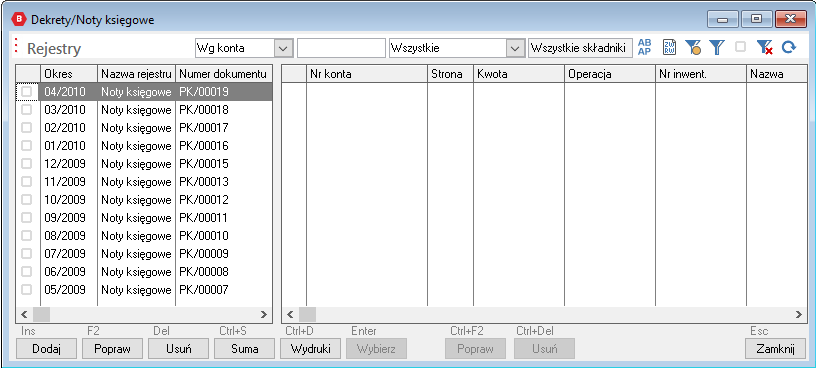Click right scroll arrow under the Nr konta table
Screen dimensions: 816x368
point(798,314)
